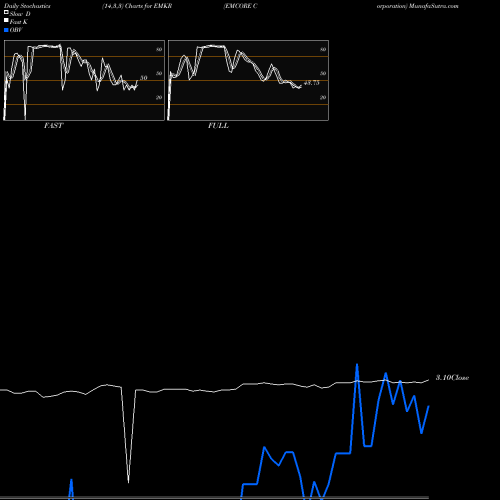500x500 pixels.
Task: Click the 'Charts for EMKR' heading text
Action: pyautogui.click(x=148, y=6)
